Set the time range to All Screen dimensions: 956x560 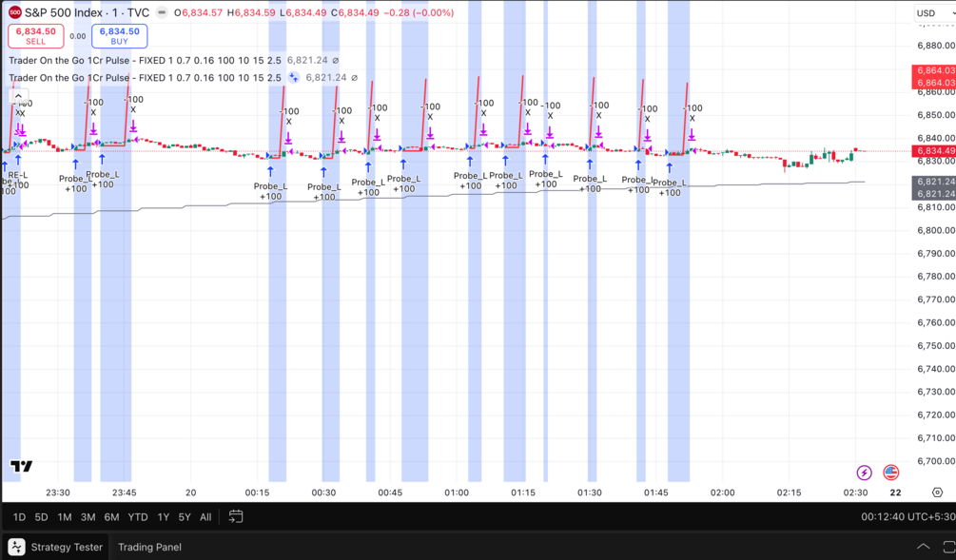point(205,517)
